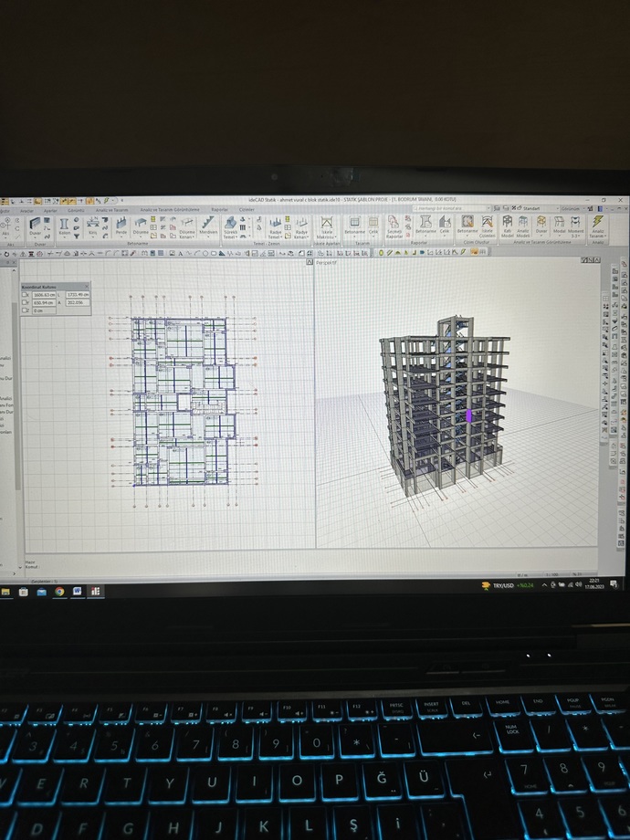Expand Modal results dropdown
This screenshot has width=630, height=840.
(x=559, y=236)
